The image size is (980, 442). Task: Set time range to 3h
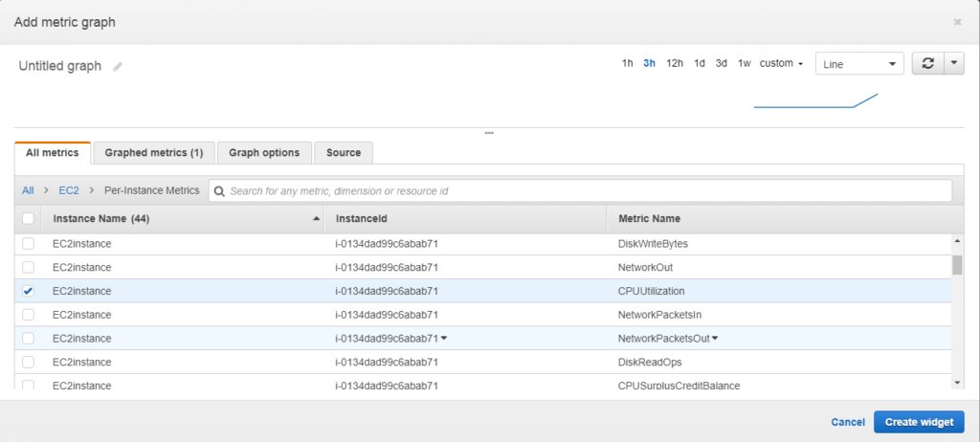[650, 63]
